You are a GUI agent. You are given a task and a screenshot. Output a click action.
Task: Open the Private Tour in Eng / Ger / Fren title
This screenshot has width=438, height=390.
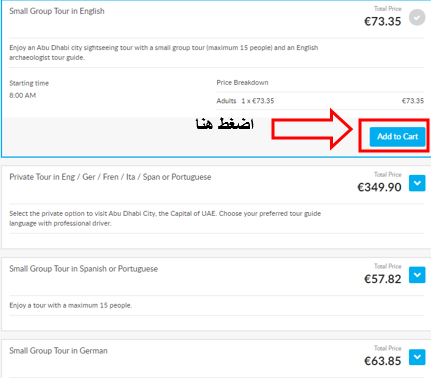[x=110, y=177]
